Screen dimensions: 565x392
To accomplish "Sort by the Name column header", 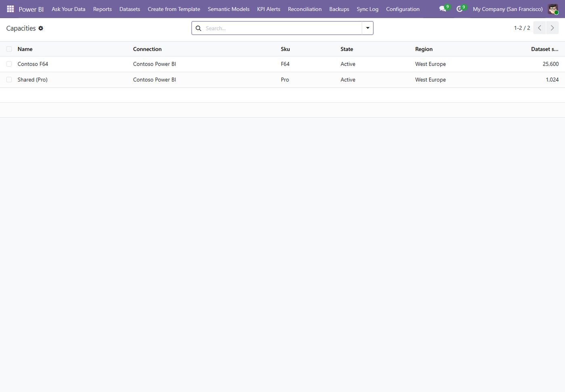I will (25, 49).
